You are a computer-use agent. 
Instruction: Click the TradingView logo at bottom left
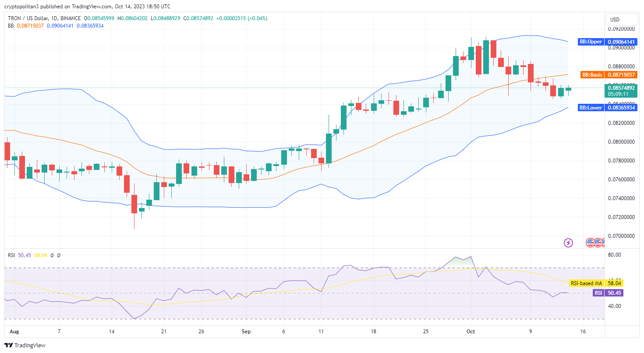point(25,346)
